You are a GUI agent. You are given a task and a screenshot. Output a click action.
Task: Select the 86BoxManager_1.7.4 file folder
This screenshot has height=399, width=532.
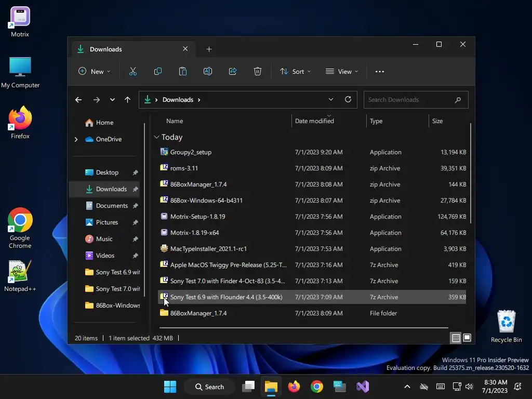pyautogui.click(x=312, y=313)
